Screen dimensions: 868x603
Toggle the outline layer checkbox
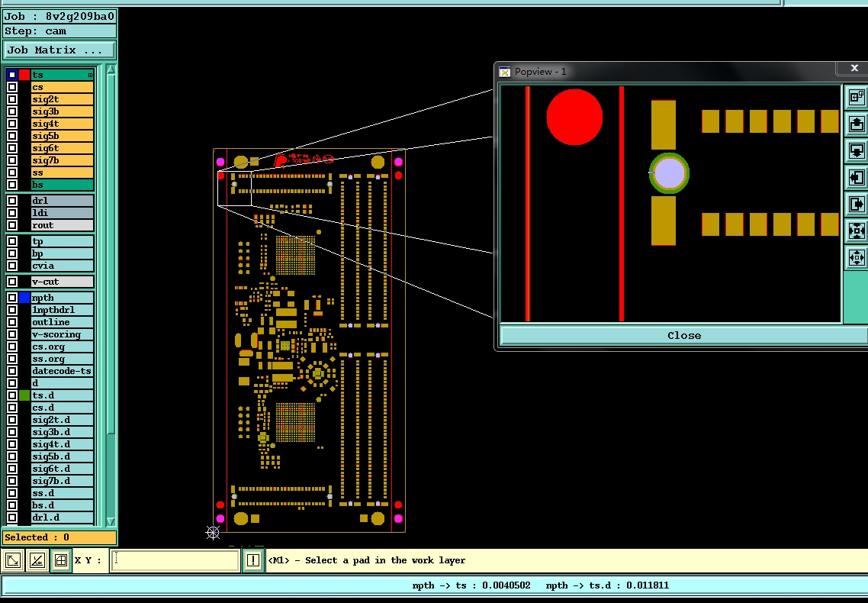(x=11, y=321)
